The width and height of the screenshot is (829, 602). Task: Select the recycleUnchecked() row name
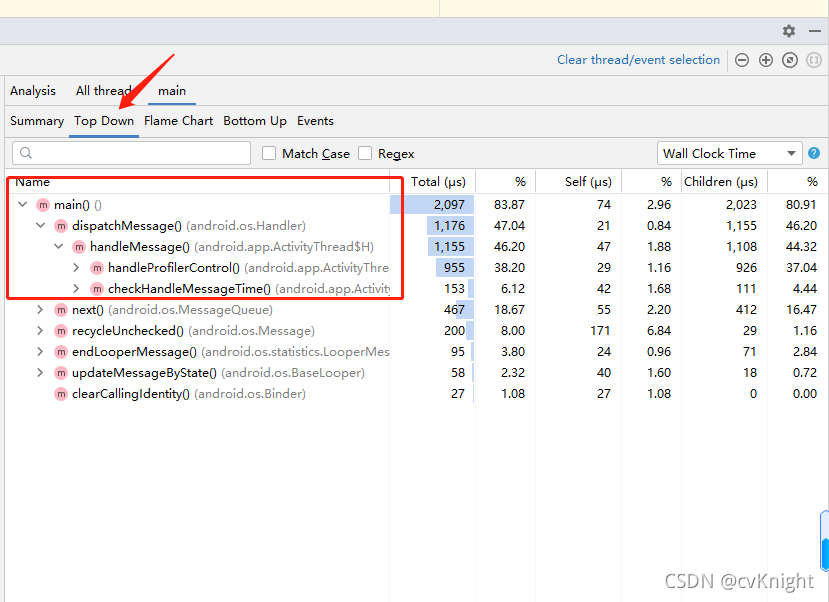(127, 331)
